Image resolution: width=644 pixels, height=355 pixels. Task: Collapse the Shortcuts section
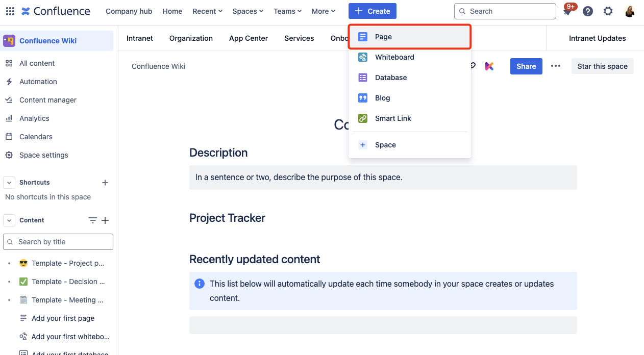[x=9, y=182]
